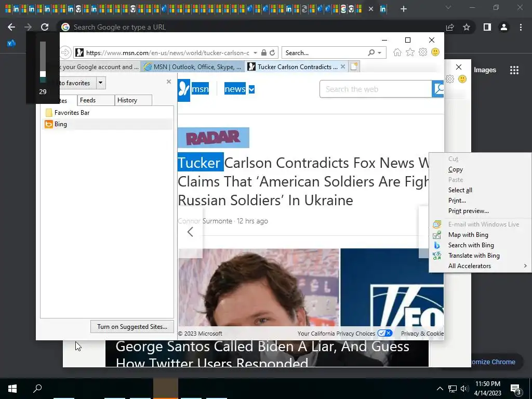Viewport: 532px width, 399px height.
Task: Expand the IE address bar dropdown
Action: pos(255,53)
